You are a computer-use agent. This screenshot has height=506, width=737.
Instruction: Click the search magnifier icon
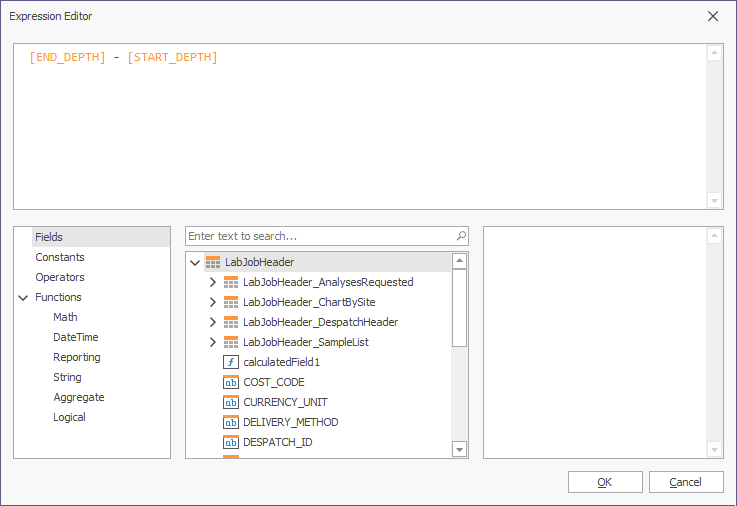pyautogui.click(x=462, y=236)
